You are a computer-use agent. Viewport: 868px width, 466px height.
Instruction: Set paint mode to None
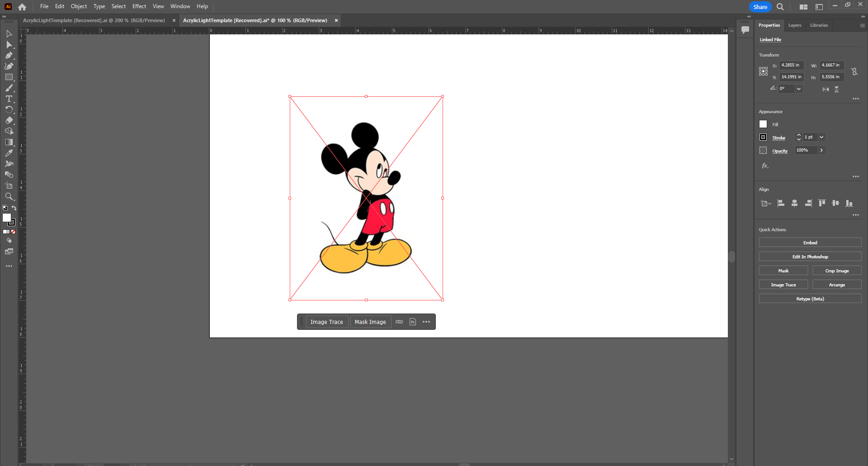pos(13,232)
